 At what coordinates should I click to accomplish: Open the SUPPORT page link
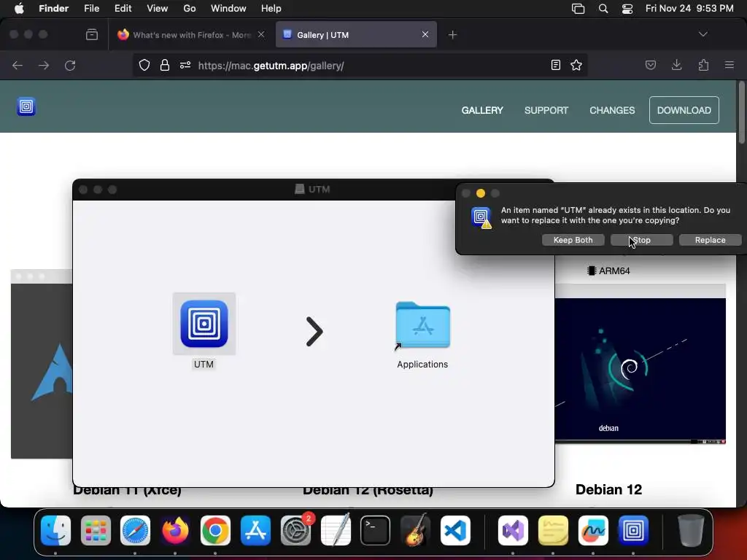pyautogui.click(x=546, y=111)
